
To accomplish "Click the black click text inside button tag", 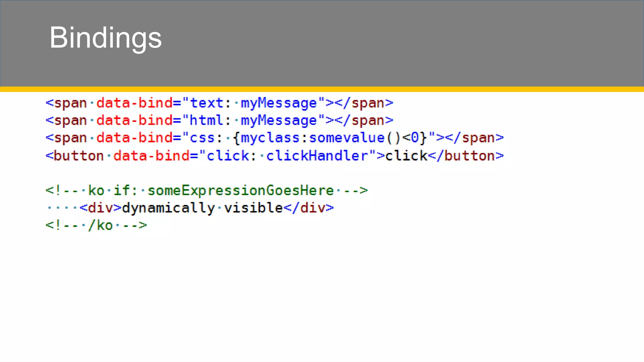I will point(406,156).
